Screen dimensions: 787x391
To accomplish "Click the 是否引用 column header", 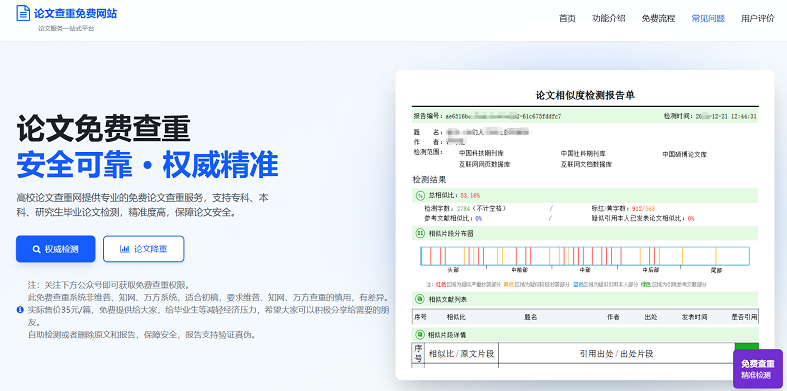I will (744, 317).
